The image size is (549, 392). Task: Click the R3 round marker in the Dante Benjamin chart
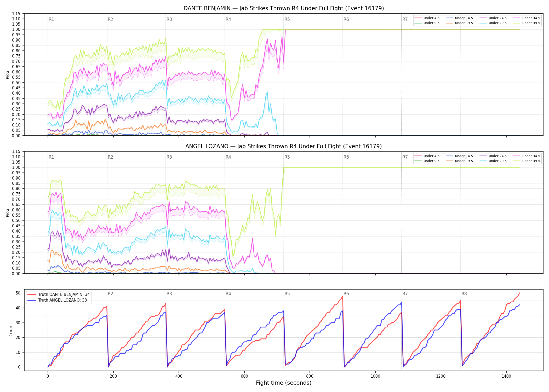tap(169, 19)
